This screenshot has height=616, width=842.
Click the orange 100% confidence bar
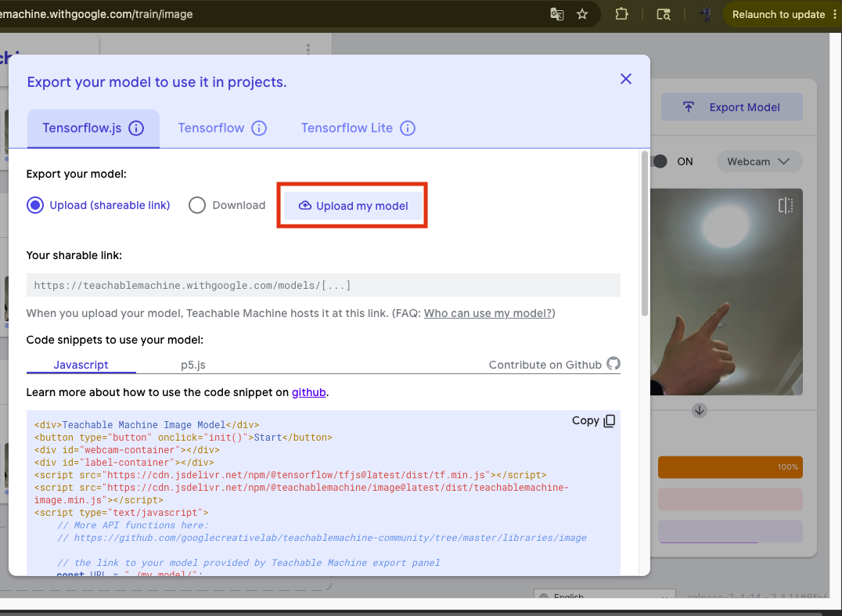730,467
